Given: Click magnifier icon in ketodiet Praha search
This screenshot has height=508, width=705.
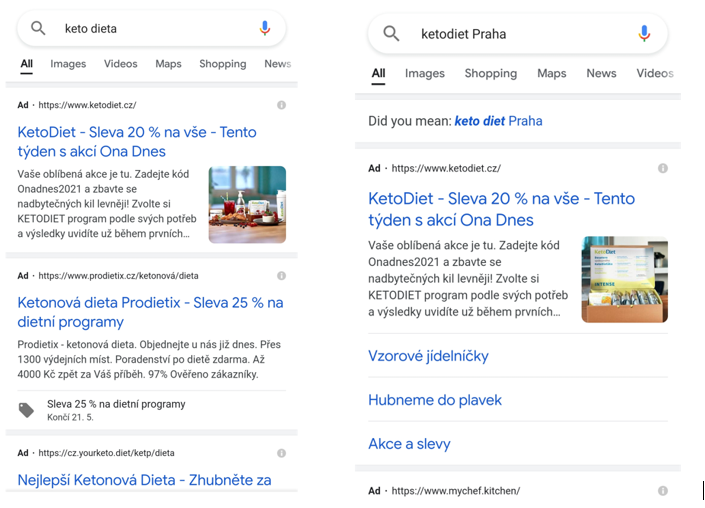Looking at the screenshot, I should coord(391,33).
